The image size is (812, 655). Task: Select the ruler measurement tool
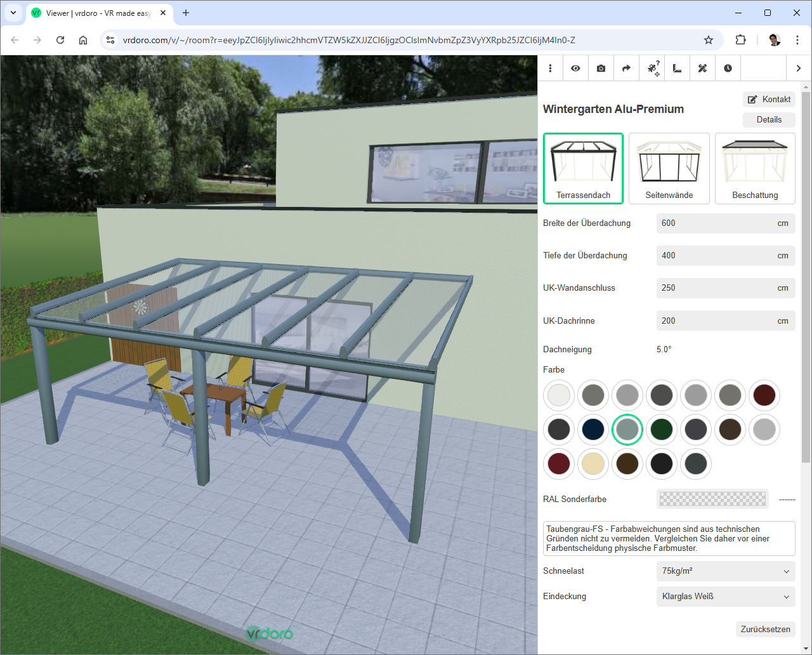click(x=677, y=69)
